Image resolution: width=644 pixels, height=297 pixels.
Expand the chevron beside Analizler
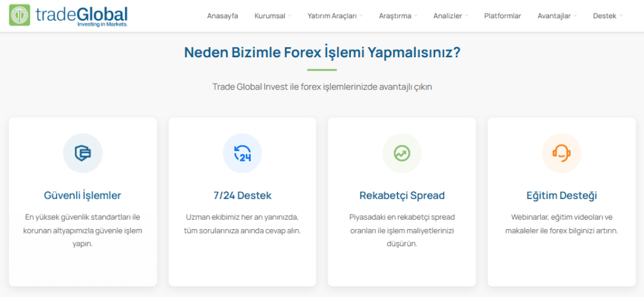467,16
